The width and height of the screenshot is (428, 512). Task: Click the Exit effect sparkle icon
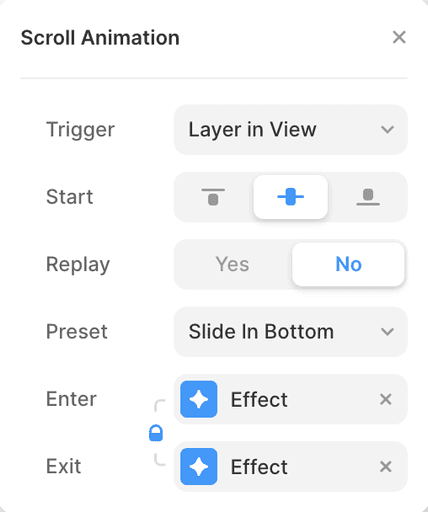[x=199, y=466]
